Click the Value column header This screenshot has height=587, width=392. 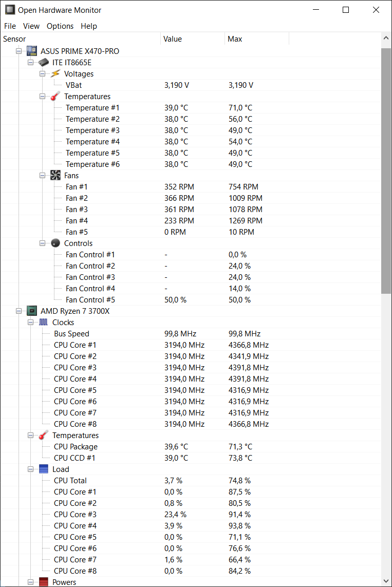point(193,39)
